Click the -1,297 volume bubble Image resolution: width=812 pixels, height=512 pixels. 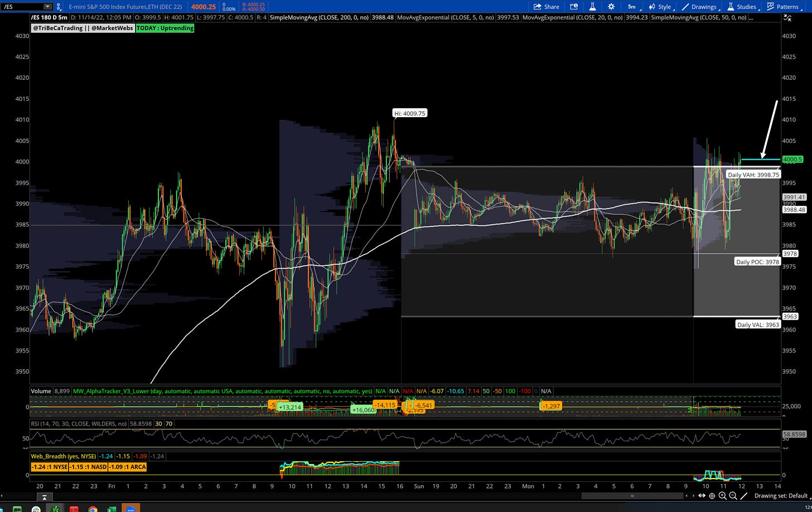pyautogui.click(x=550, y=406)
